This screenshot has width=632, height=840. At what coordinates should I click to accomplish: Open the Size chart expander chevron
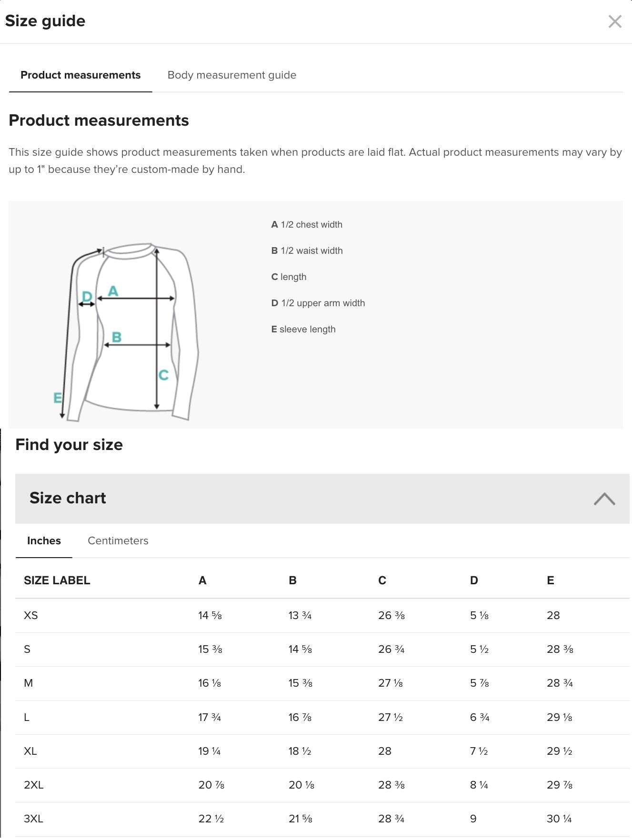[x=604, y=498]
